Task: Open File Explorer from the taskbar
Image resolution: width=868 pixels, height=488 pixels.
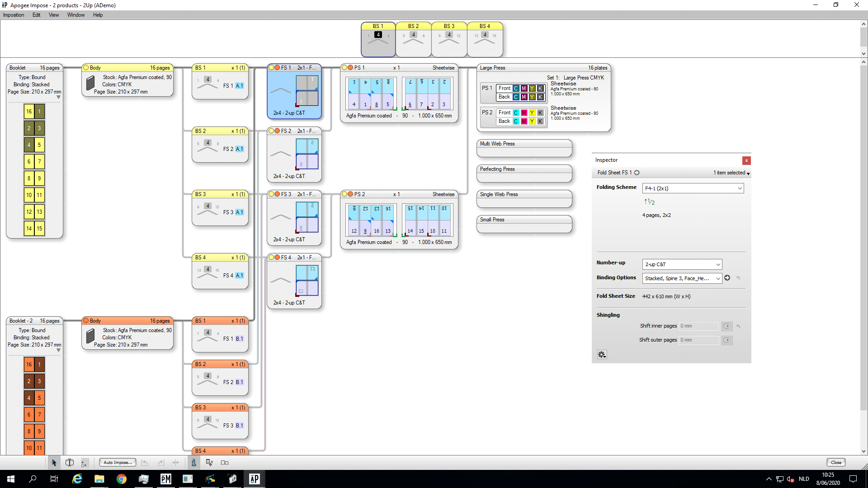Action: pos(99,479)
